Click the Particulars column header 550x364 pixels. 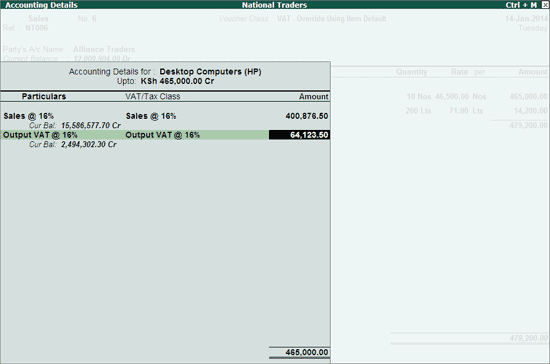(x=44, y=96)
